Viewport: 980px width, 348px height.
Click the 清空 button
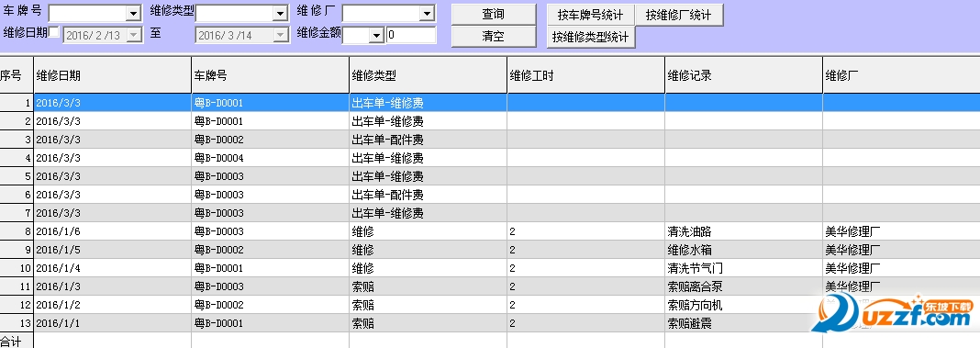(x=493, y=37)
